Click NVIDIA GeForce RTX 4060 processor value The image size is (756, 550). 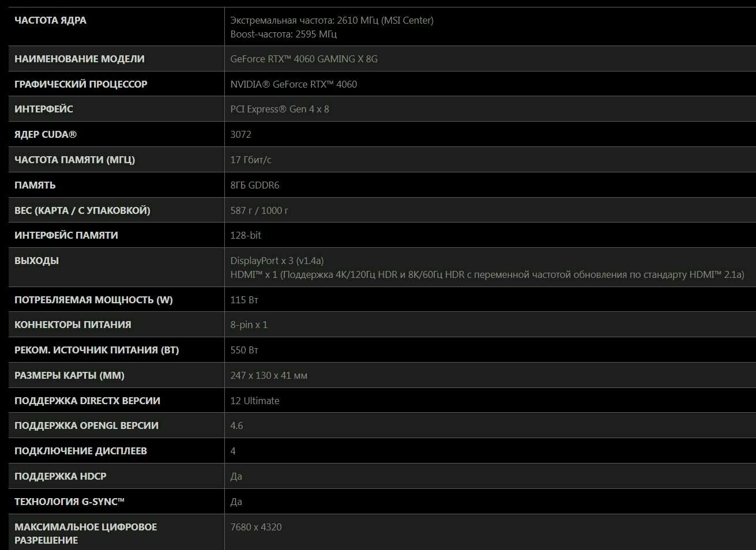(294, 84)
